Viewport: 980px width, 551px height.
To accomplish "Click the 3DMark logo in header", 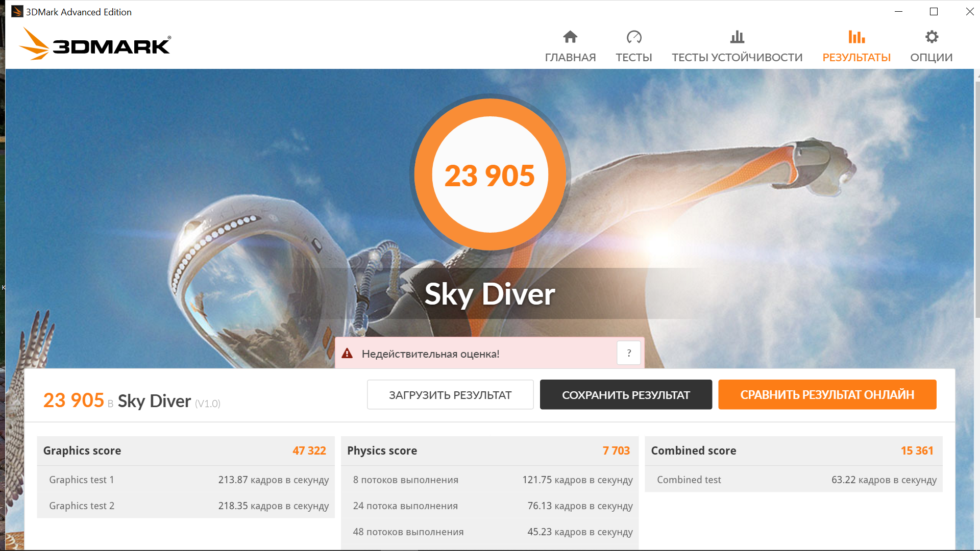I will pyautogui.click(x=95, y=45).
